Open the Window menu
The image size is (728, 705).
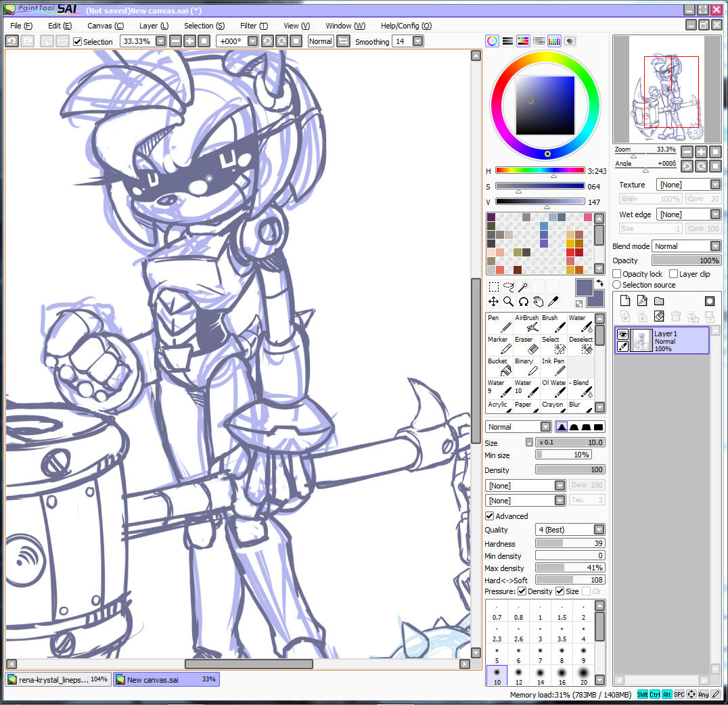(345, 26)
